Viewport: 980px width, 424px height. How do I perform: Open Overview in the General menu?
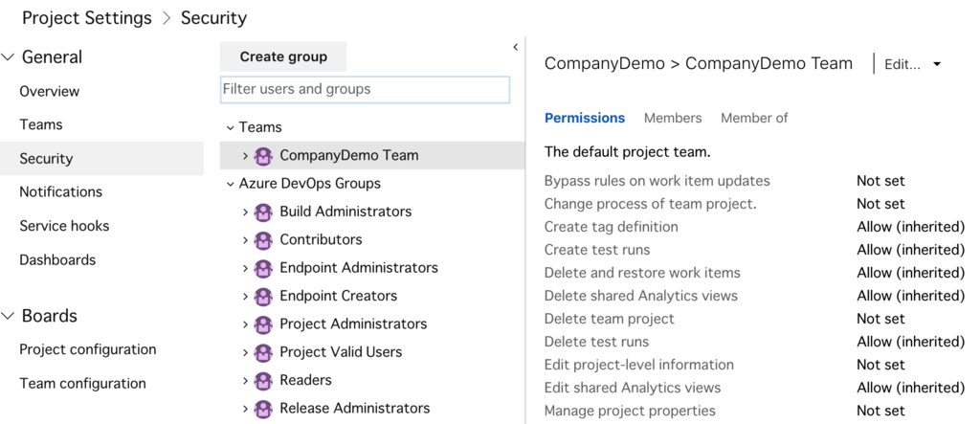click(50, 91)
